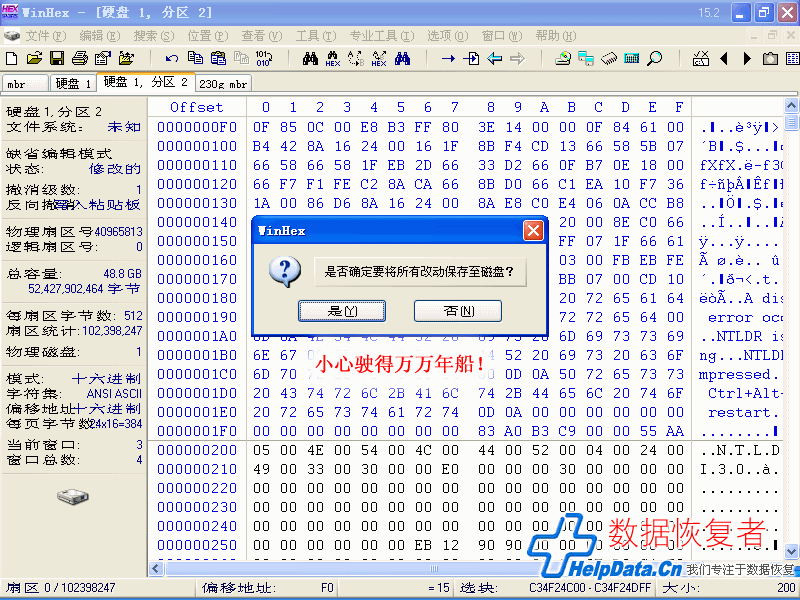Click the Go To Offset arrow icon

(448, 59)
